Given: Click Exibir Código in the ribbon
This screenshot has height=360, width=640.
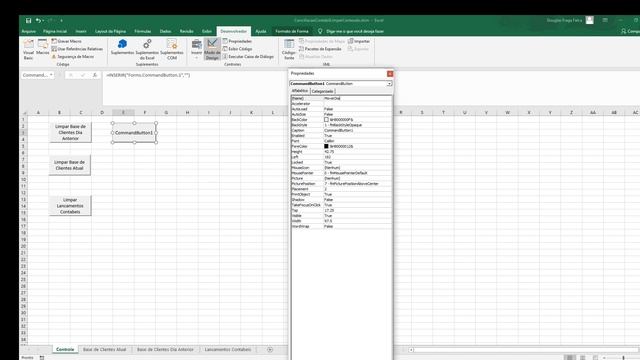Looking at the screenshot, I should 238,49.
